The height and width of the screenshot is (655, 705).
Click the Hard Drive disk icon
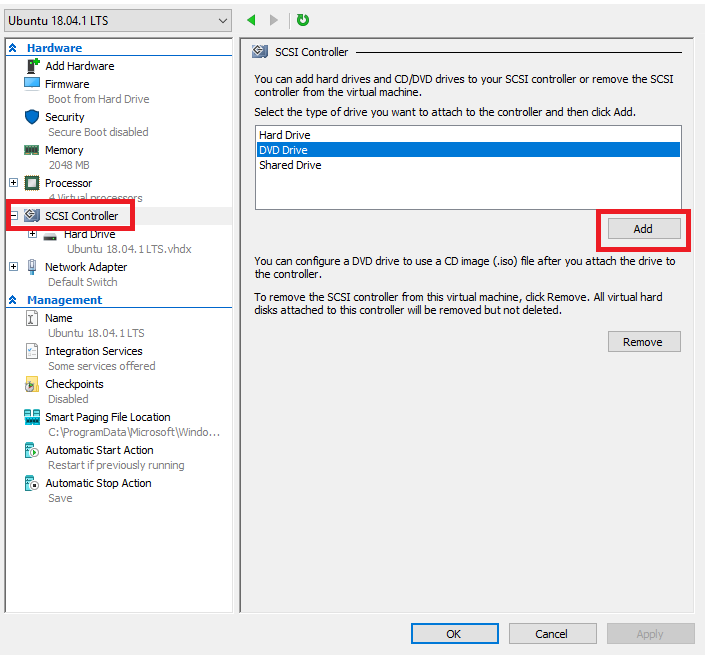(50, 236)
